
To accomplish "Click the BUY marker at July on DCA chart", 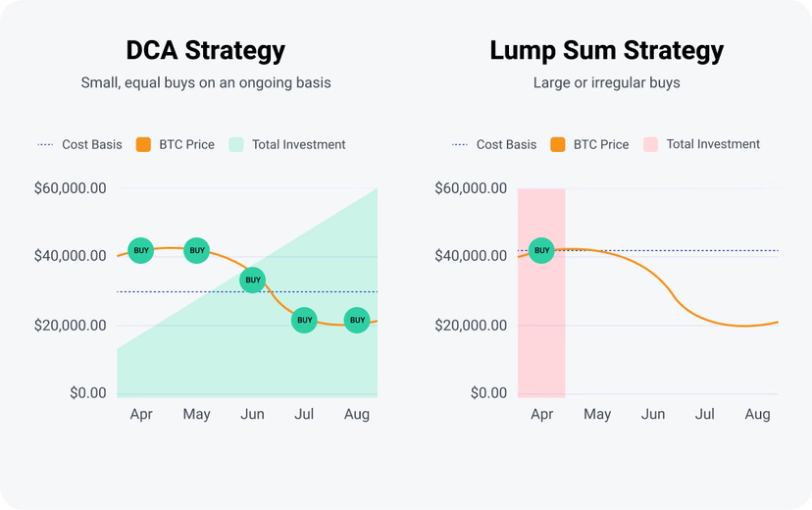I will pos(305,320).
